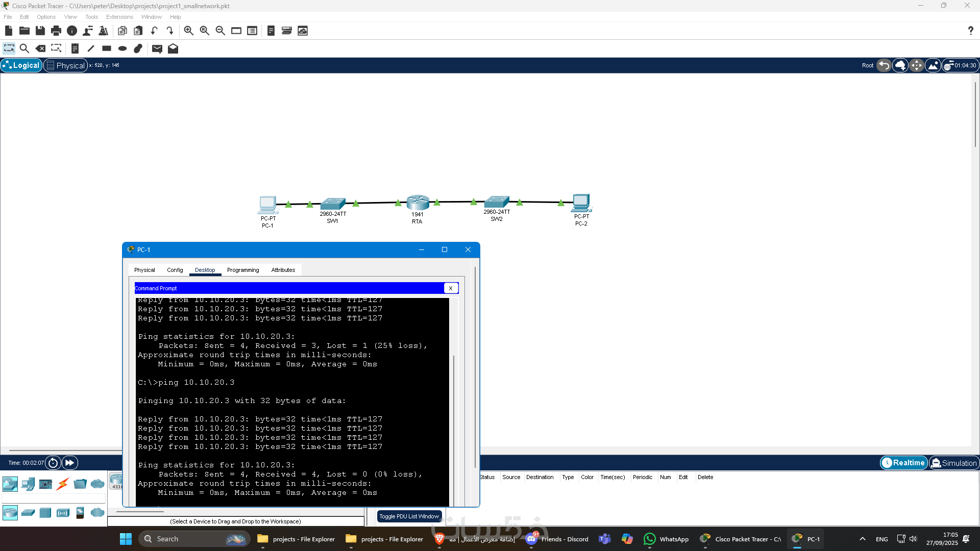Switch to the Config tab in PC-1
The image size is (980, 551).
click(175, 270)
